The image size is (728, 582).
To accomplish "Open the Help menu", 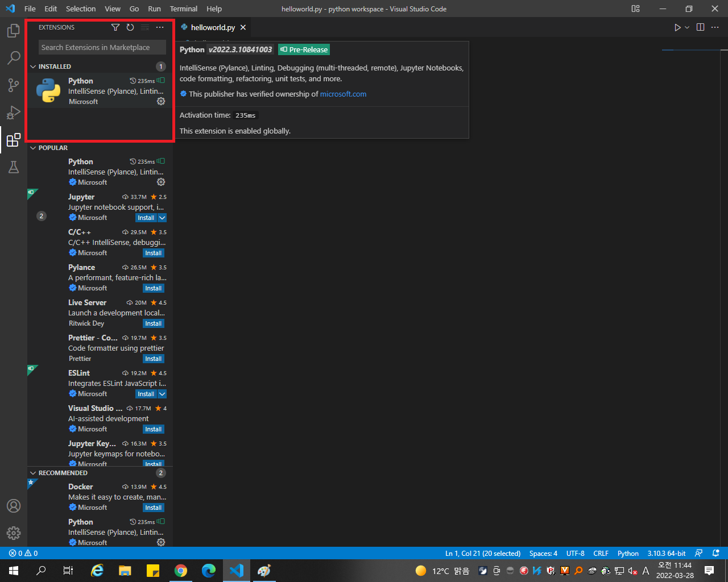I will 214,9.
